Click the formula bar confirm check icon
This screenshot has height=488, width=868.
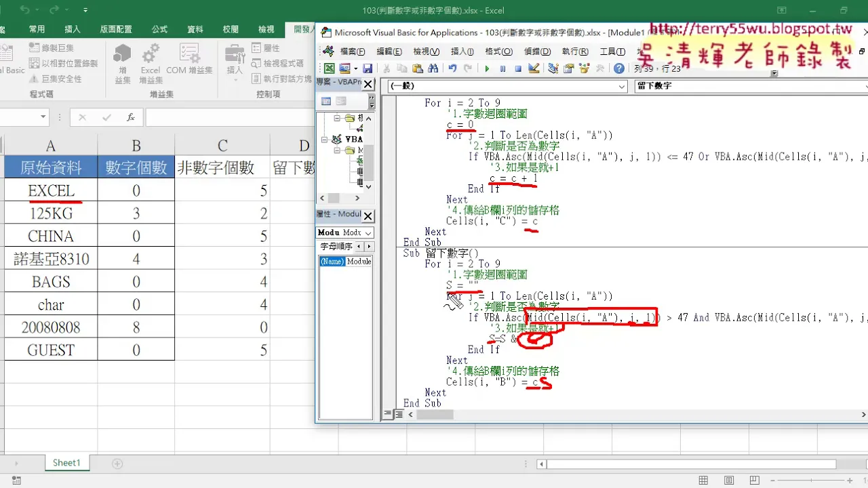coord(106,117)
